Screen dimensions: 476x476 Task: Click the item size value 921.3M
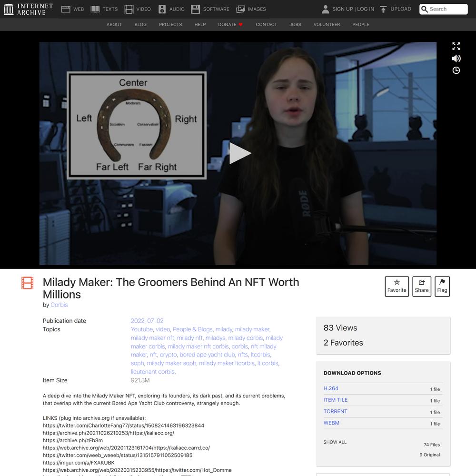click(140, 380)
